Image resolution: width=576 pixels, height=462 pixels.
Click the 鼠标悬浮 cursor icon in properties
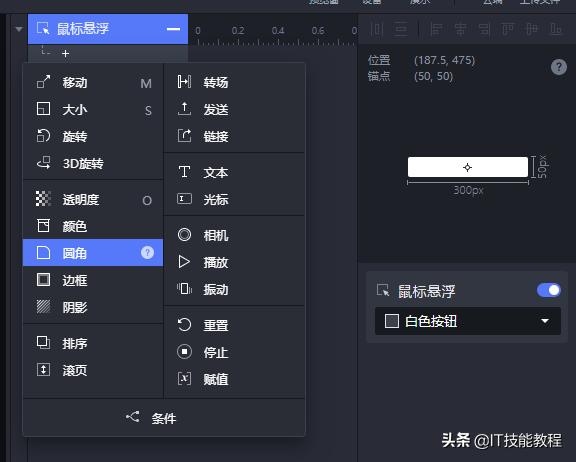click(383, 290)
